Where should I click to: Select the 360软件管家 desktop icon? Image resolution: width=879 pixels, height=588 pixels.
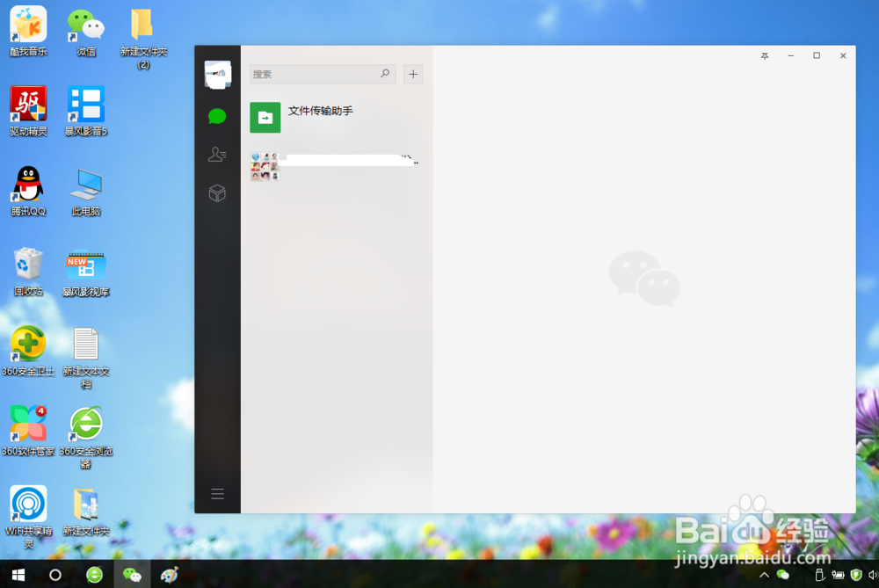pyautogui.click(x=28, y=431)
